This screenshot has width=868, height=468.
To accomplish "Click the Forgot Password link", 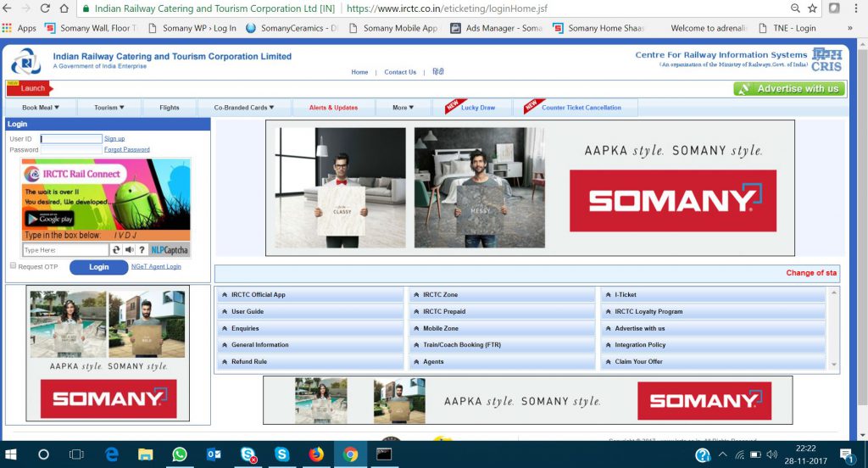I will pyautogui.click(x=127, y=149).
